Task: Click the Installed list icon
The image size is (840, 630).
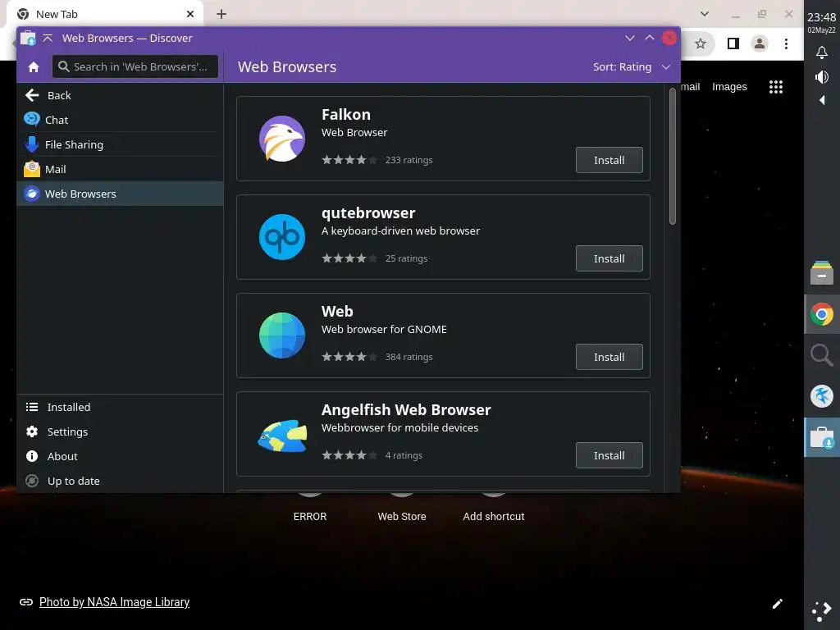Action: (x=32, y=407)
